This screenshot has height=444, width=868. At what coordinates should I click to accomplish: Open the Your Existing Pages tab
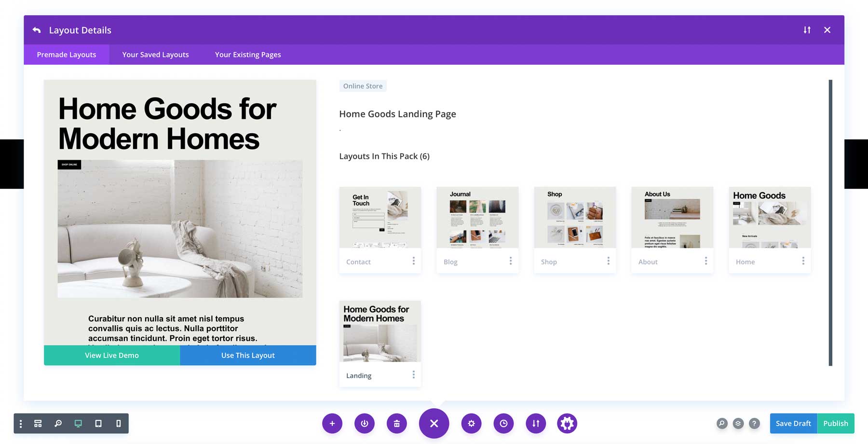click(247, 54)
